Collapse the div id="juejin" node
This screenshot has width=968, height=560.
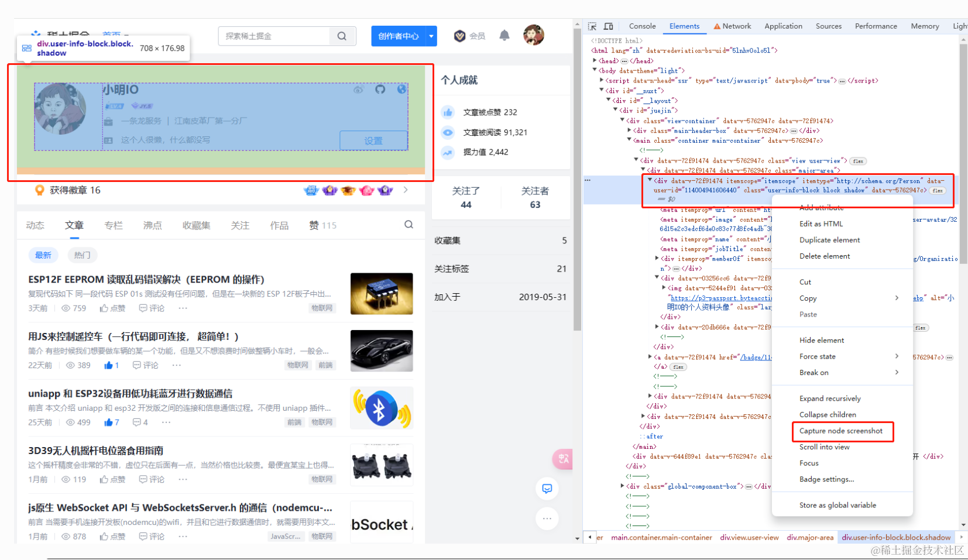click(615, 110)
